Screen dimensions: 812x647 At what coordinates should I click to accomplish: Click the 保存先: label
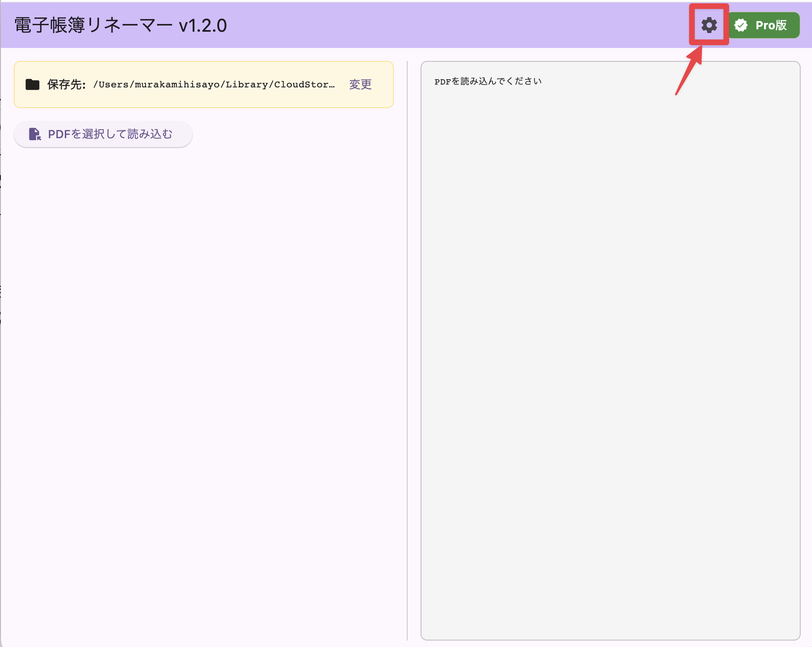pos(67,85)
